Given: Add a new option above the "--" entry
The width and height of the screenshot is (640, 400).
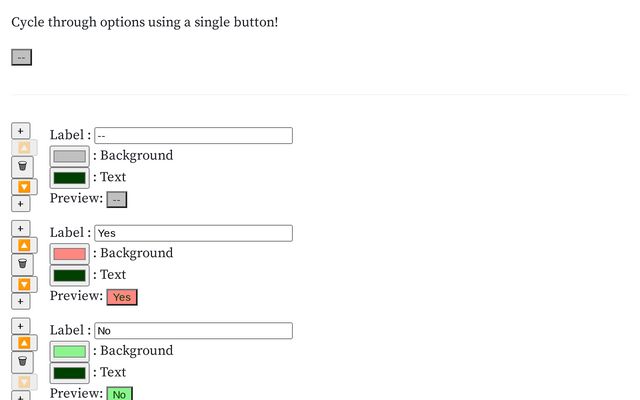Looking at the screenshot, I should [21, 131].
